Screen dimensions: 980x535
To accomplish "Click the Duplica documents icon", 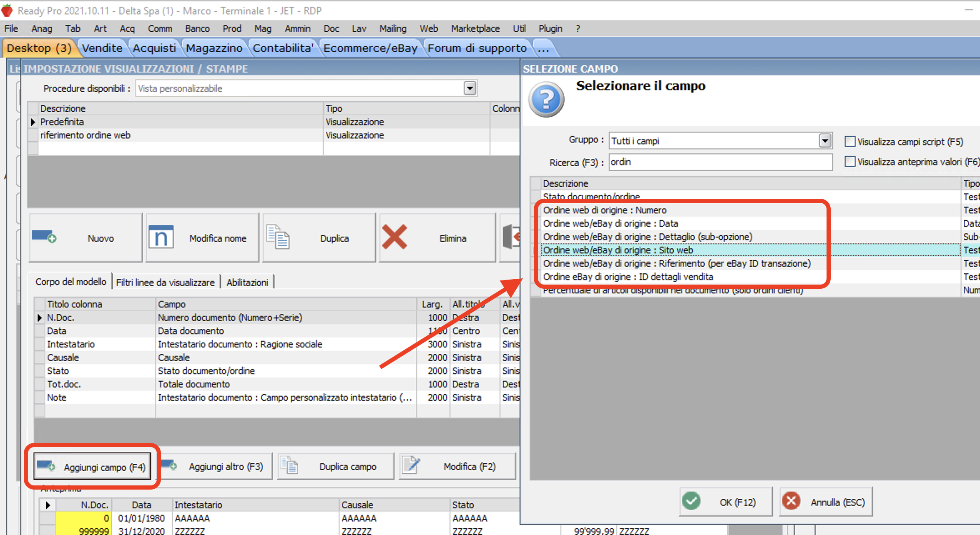I will [x=278, y=237].
